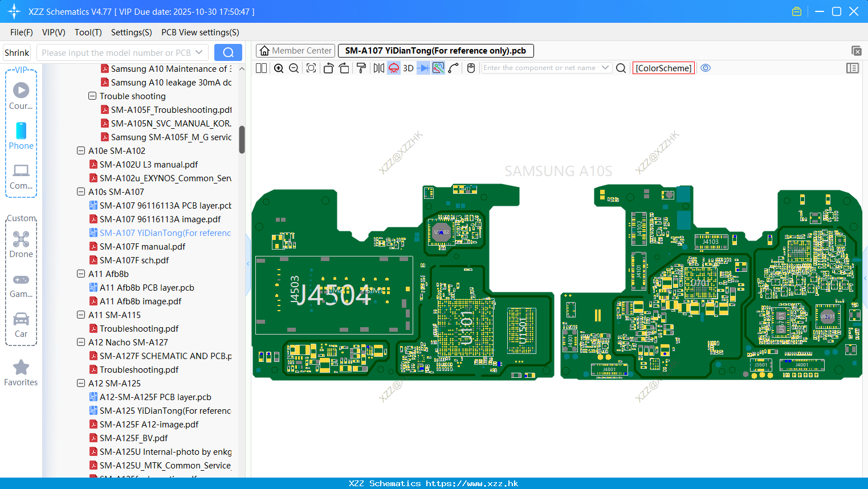Open the www.xzz.hk link in status bar
The width and height of the screenshot is (868, 489).
472,483
